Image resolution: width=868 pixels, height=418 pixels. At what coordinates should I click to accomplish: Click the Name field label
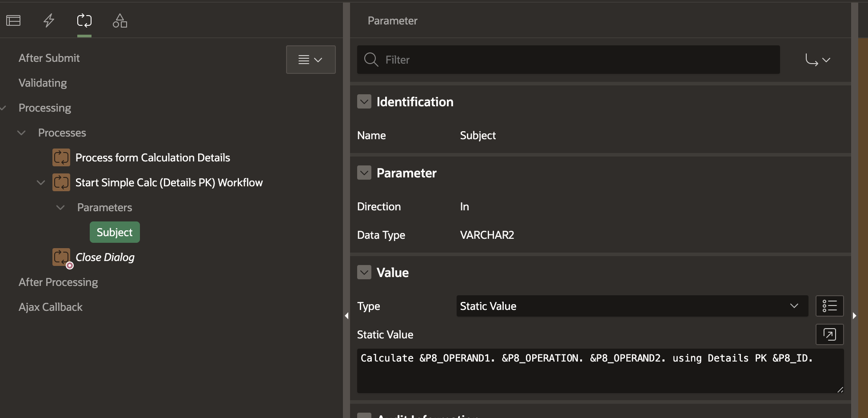point(371,136)
